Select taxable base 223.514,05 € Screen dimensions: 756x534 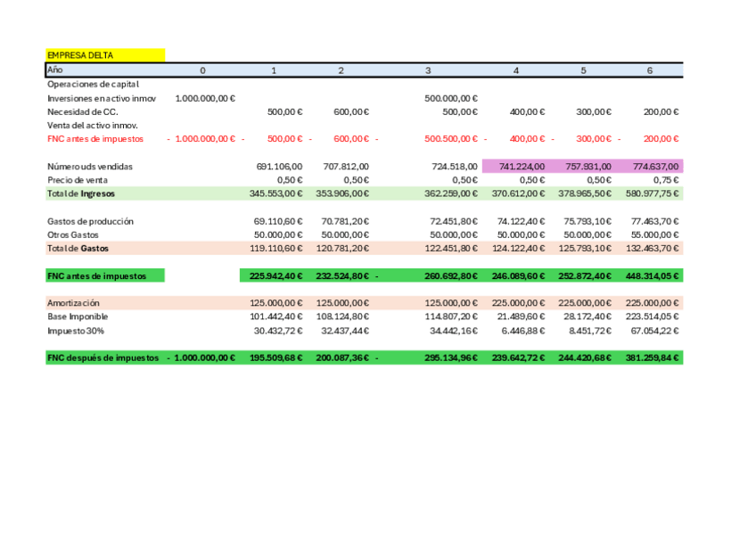652,316
